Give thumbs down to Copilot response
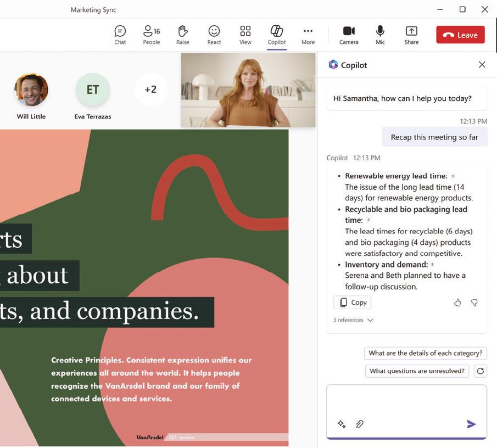Image resolution: width=497 pixels, height=448 pixels. (x=474, y=303)
